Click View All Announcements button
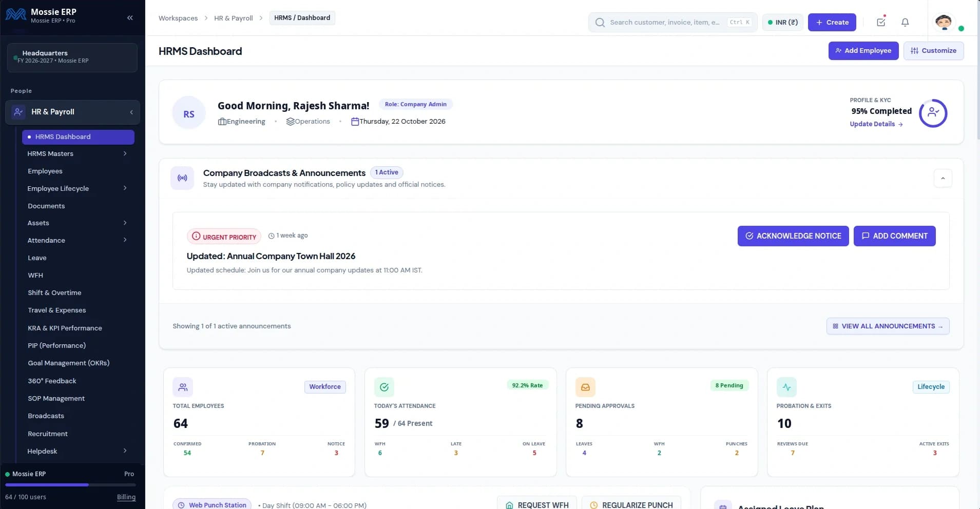Viewport: 980px width, 509px height. [x=888, y=326]
